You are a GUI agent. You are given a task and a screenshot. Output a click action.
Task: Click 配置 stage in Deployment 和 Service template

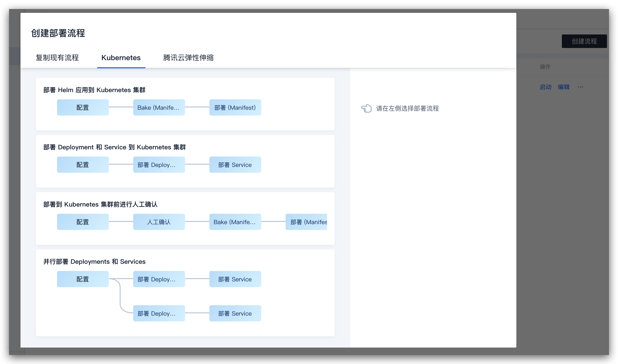83,165
